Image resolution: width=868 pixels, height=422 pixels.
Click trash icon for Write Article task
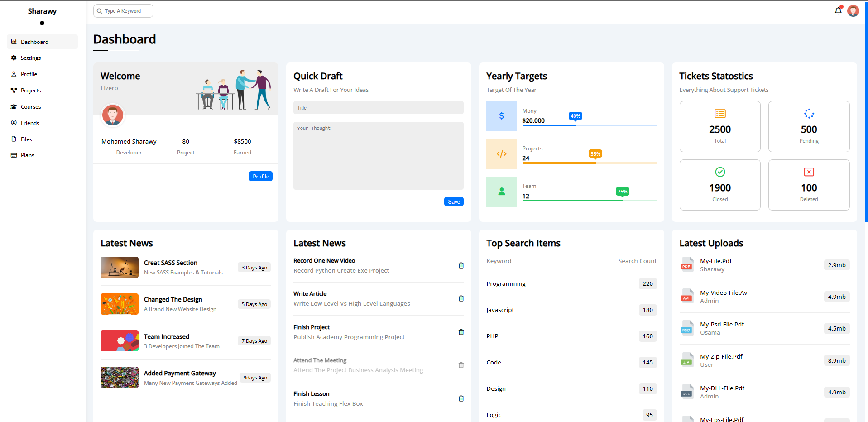pyautogui.click(x=461, y=298)
